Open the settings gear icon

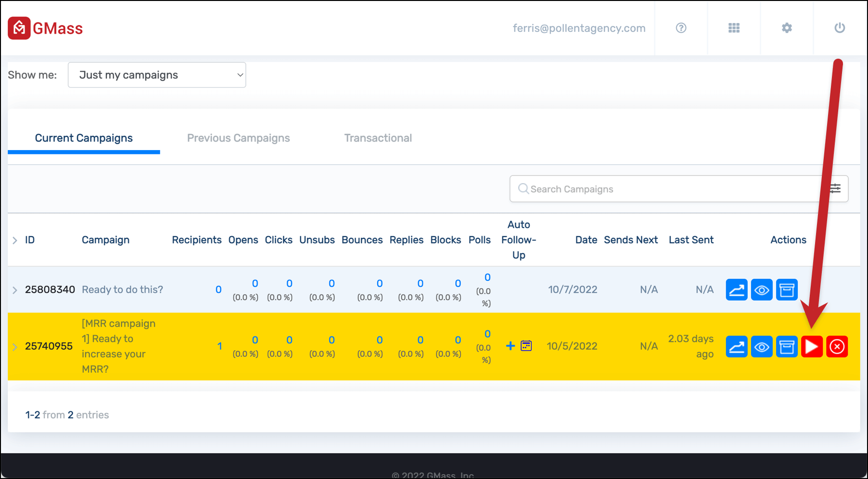pos(787,28)
